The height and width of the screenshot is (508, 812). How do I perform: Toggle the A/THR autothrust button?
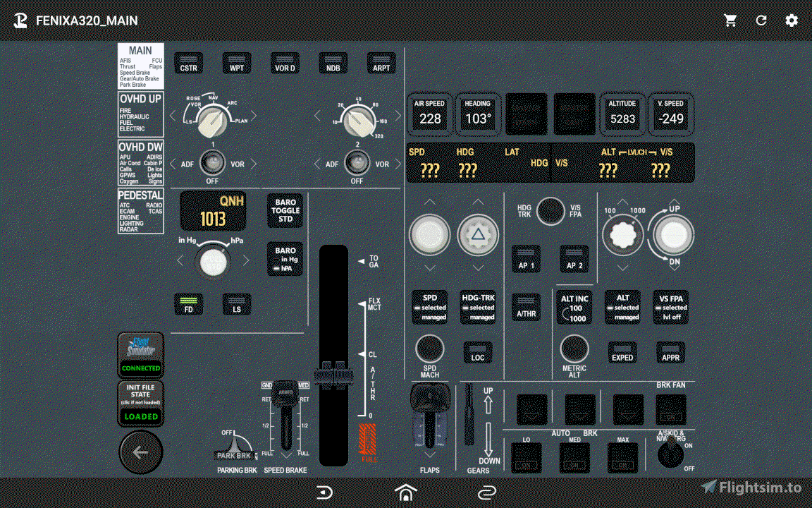526,308
